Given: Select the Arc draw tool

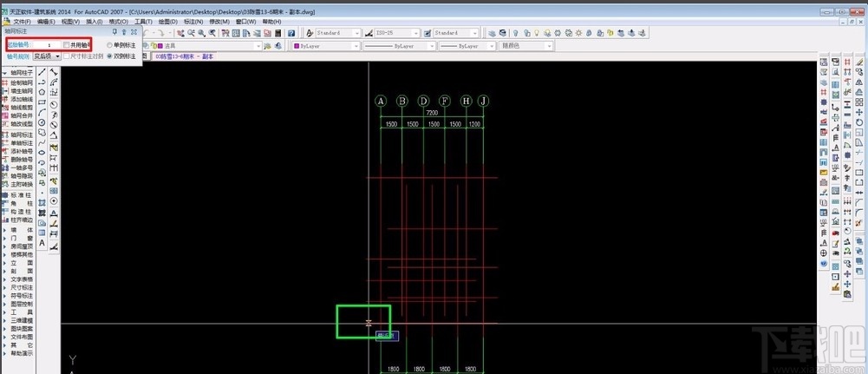Looking at the screenshot, I should point(42,112).
